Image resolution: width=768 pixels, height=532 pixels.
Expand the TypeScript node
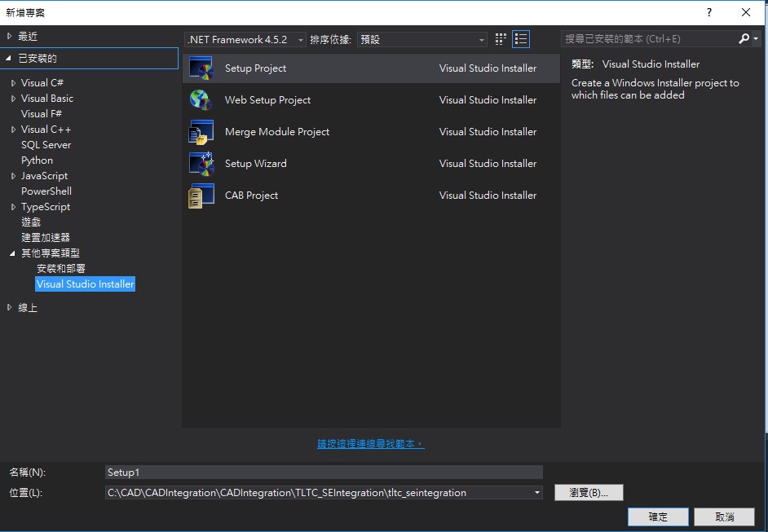(13, 207)
